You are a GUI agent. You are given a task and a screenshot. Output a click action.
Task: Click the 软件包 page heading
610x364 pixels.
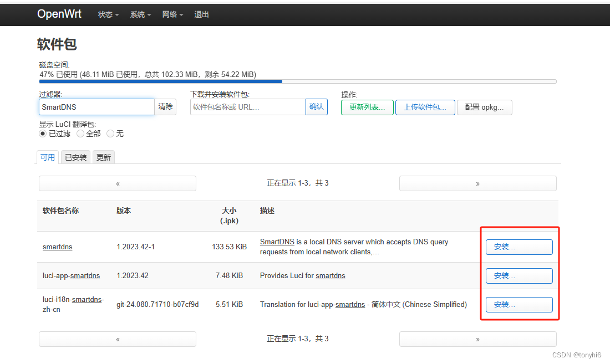tap(57, 44)
